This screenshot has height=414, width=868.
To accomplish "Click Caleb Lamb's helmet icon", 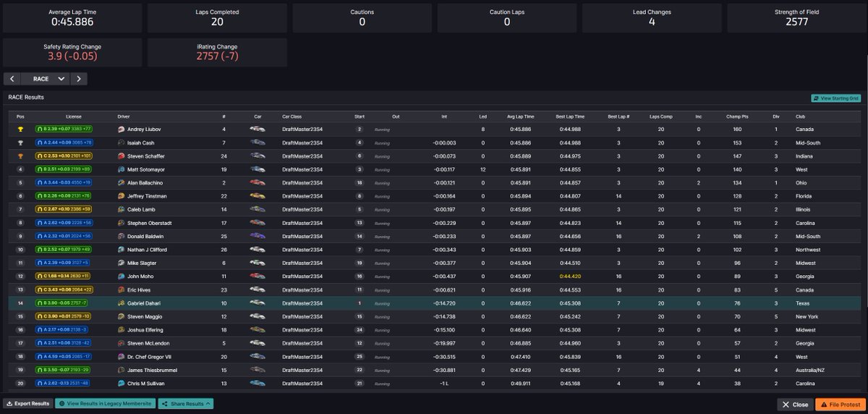I will pyautogui.click(x=122, y=209).
